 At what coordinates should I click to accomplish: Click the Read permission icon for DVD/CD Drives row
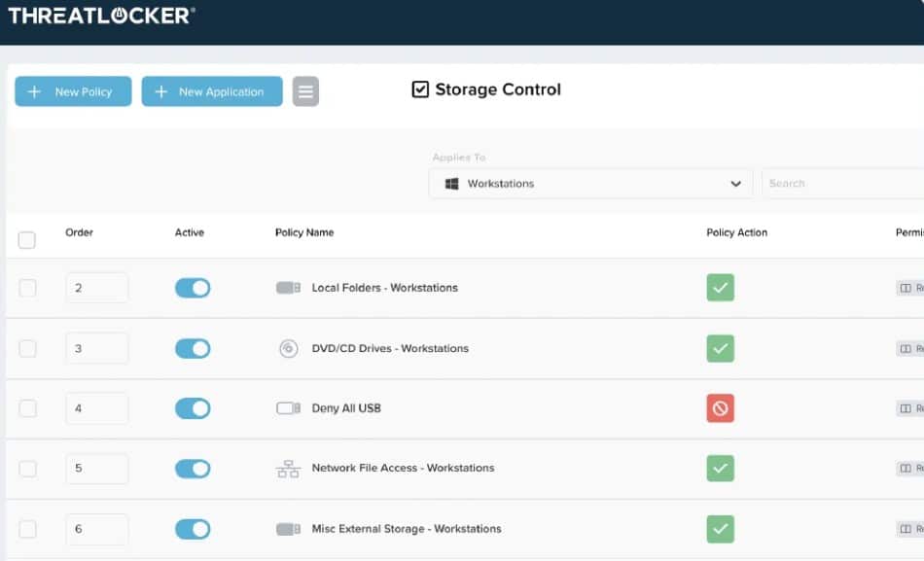coord(906,348)
